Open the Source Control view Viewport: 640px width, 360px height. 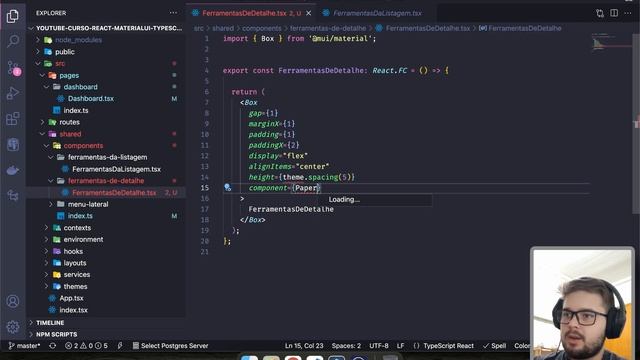tap(13, 67)
